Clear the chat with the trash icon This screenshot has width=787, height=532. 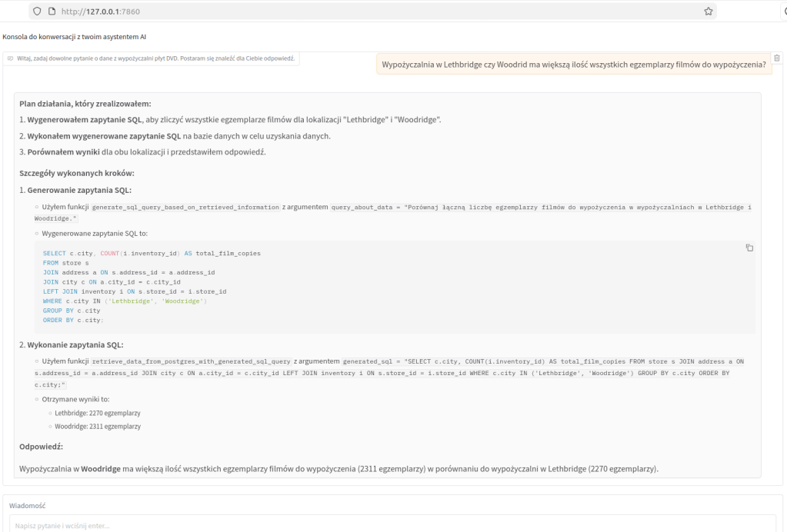click(x=776, y=58)
